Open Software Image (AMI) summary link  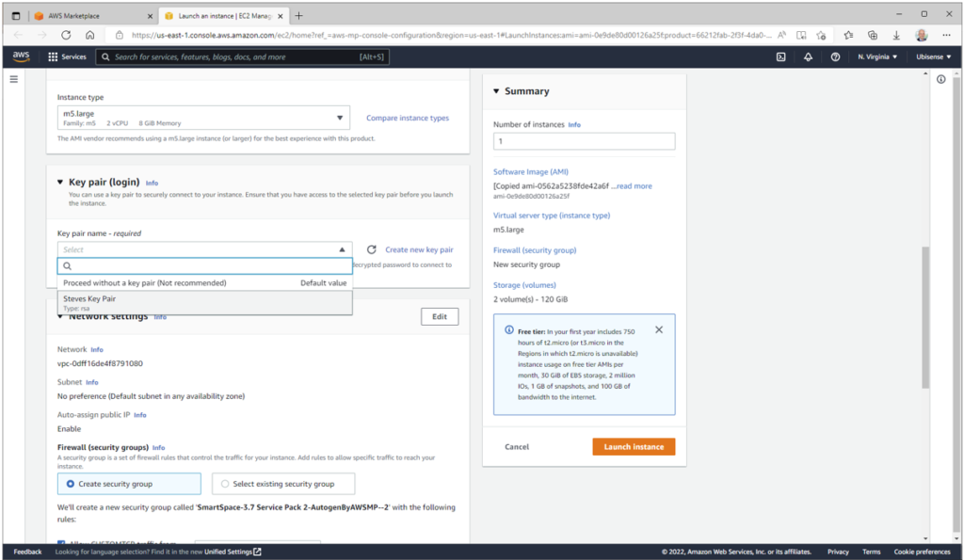[531, 172]
